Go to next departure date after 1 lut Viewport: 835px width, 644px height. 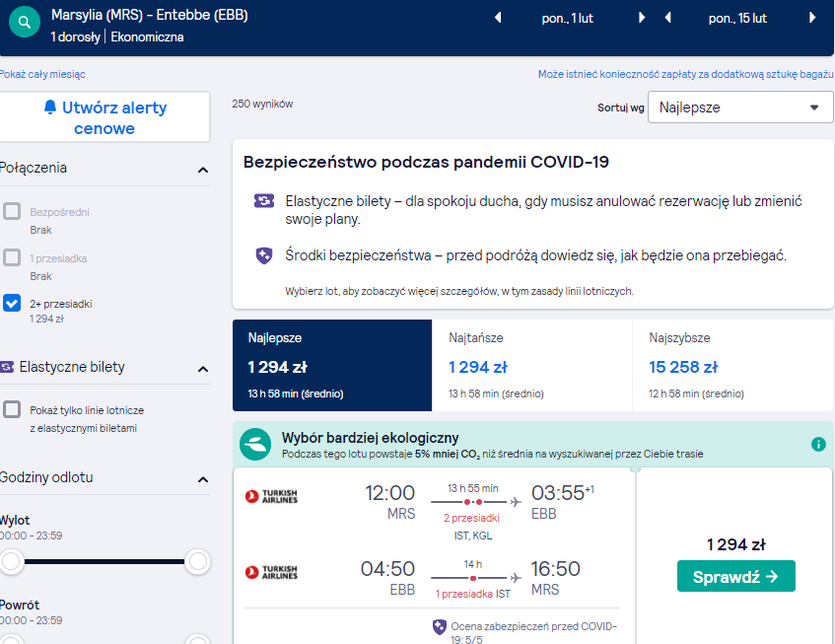642,18
